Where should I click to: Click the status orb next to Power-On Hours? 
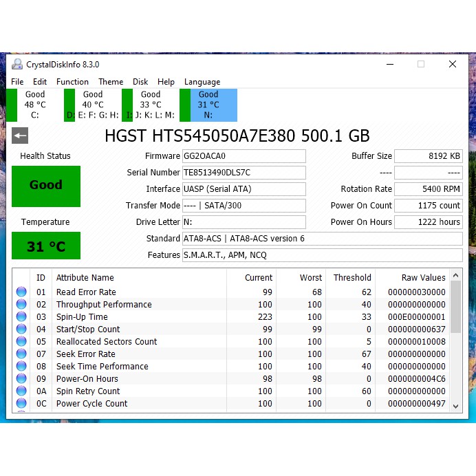point(21,379)
